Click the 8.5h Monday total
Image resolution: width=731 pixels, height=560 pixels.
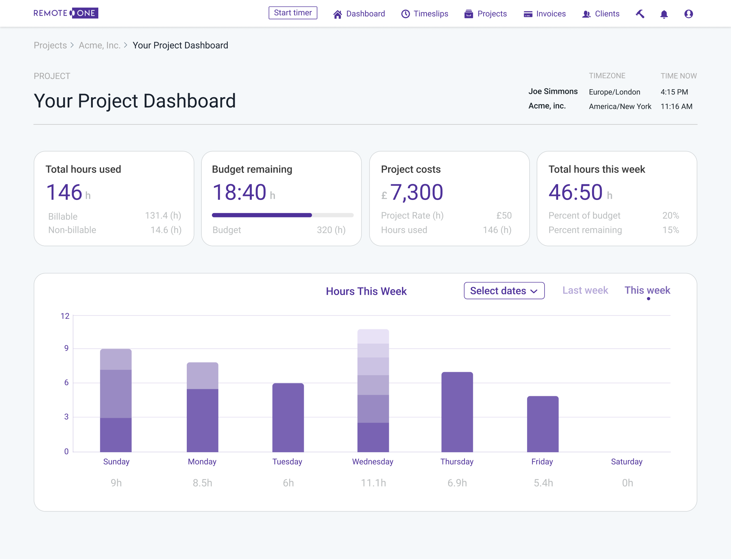click(x=202, y=483)
